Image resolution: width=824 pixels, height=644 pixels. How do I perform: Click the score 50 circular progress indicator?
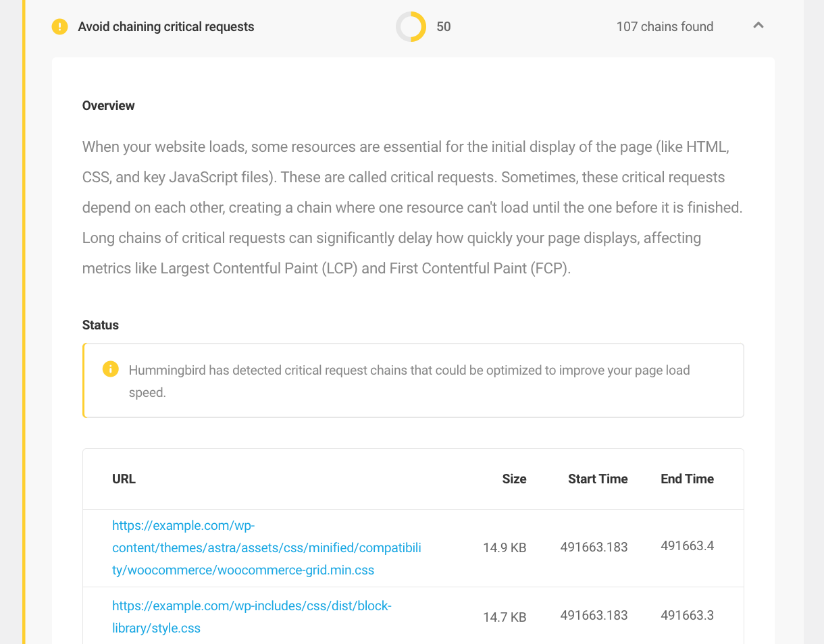[411, 27]
